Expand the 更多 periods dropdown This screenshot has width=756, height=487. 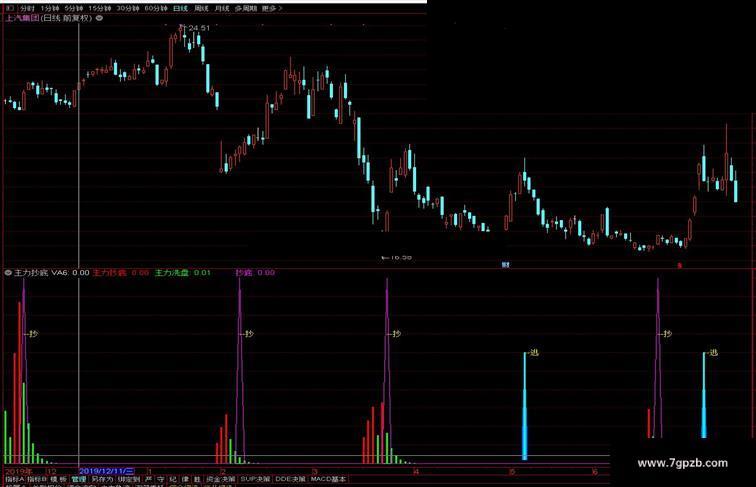pyautogui.click(x=272, y=8)
